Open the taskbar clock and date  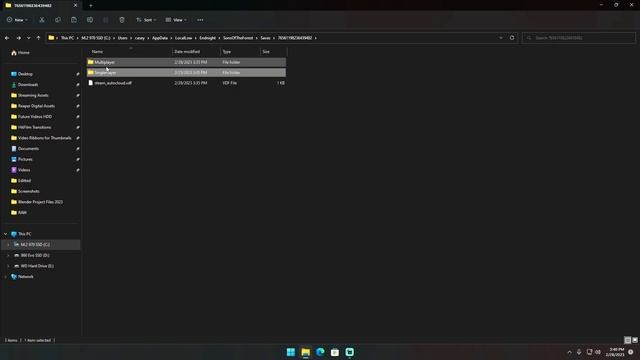click(615, 352)
